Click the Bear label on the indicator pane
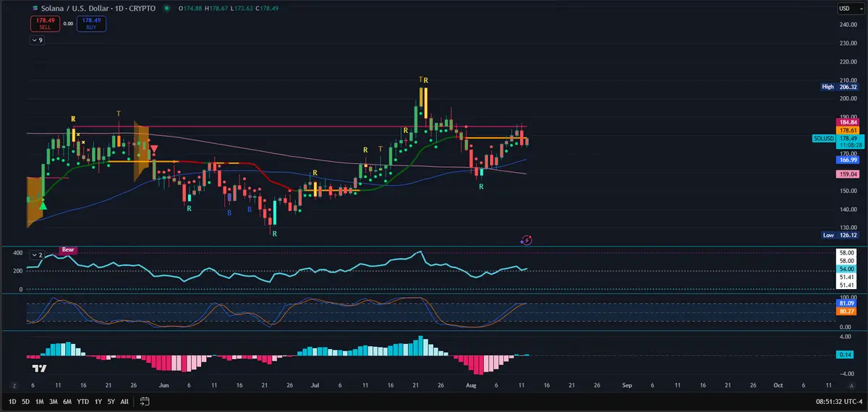The width and height of the screenshot is (868, 412). tap(68, 249)
